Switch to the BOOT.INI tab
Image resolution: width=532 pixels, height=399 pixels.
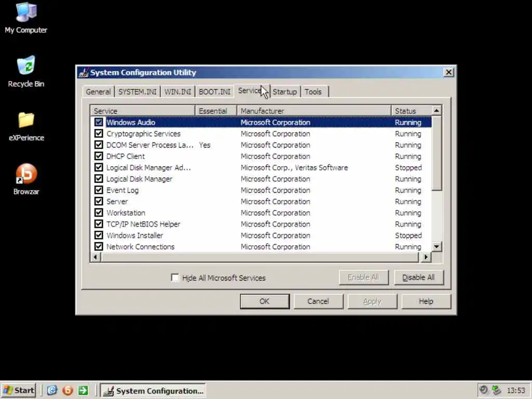(215, 91)
